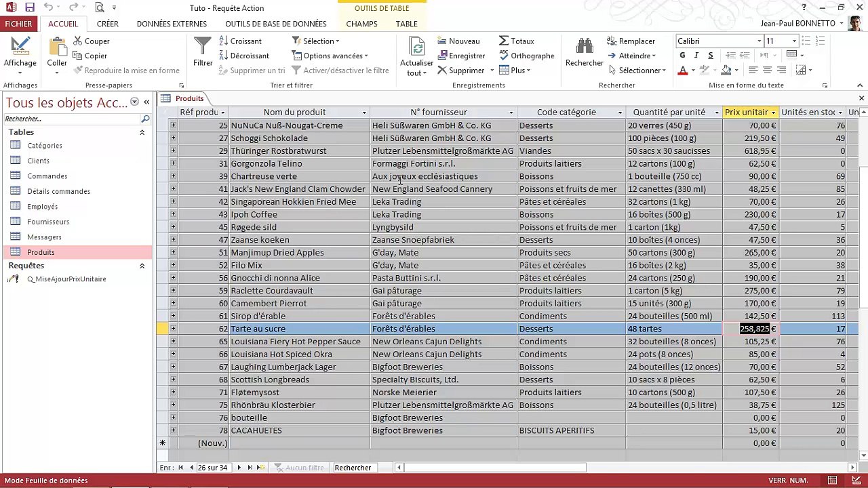Switch to the DONNÉES EXTERNES tab
This screenshot has height=488, width=868.
coord(172,24)
